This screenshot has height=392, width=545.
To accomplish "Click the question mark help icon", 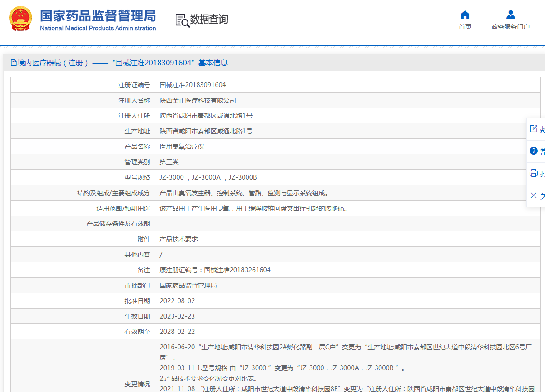I will click(x=534, y=151).
